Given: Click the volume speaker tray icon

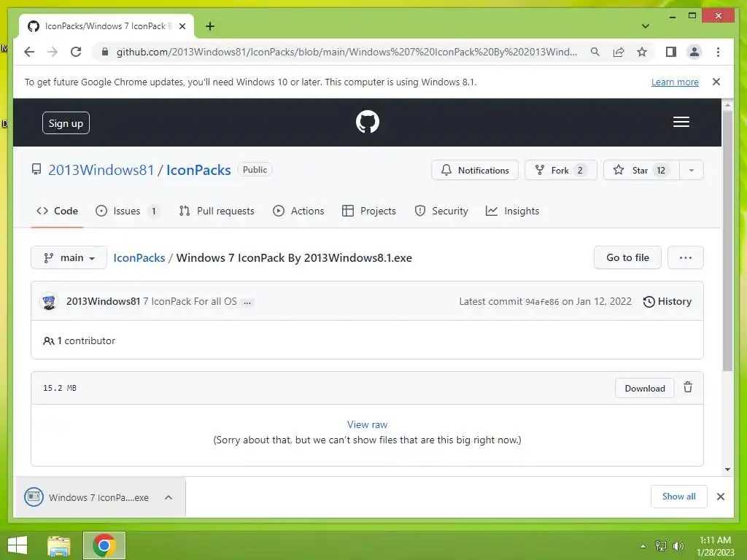Looking at the screenshot, I should (x=678, y=545).
